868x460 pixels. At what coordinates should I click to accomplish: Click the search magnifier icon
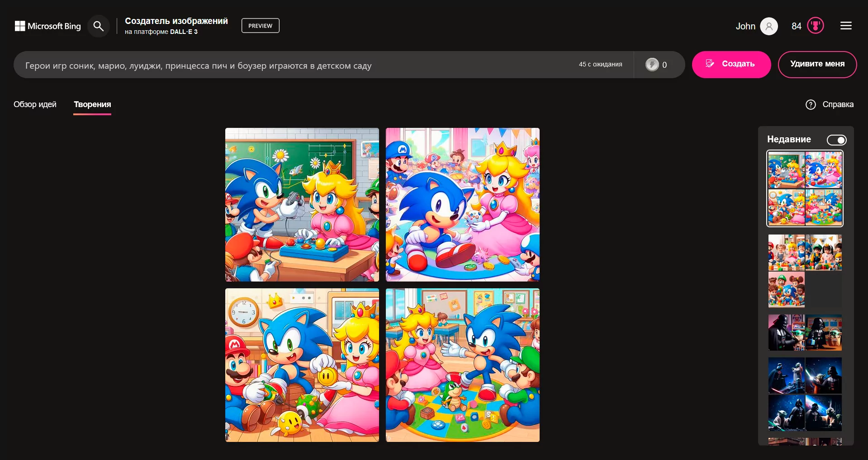click(98, 26)
